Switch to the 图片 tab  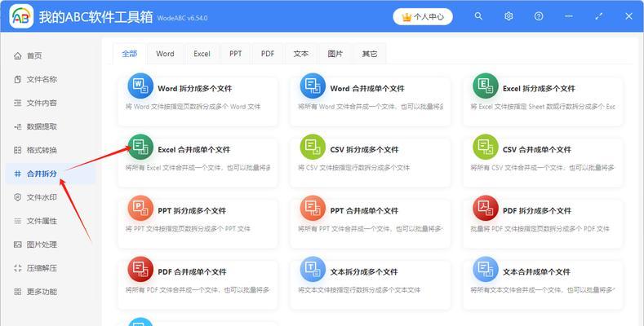click(x=335, y=54)
